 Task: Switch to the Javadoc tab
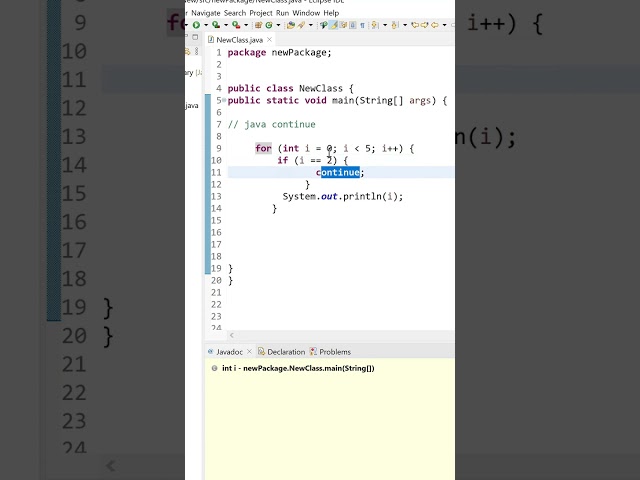coord(229,352)
